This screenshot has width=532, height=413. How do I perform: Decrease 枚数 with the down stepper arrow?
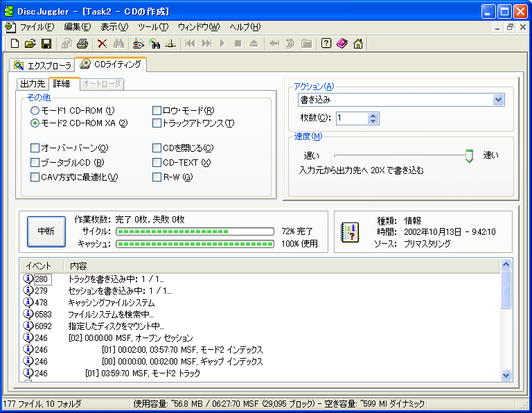tap(373, 121)
